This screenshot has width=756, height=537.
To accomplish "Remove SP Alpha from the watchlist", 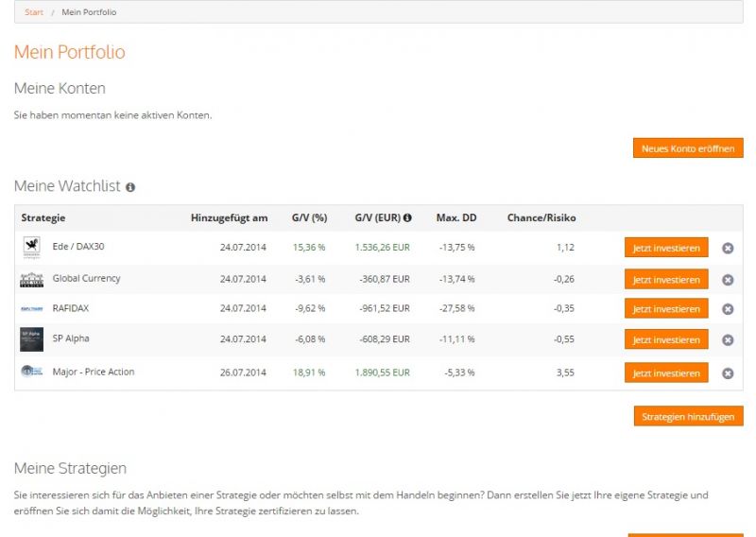I will (x=728, y=340).
